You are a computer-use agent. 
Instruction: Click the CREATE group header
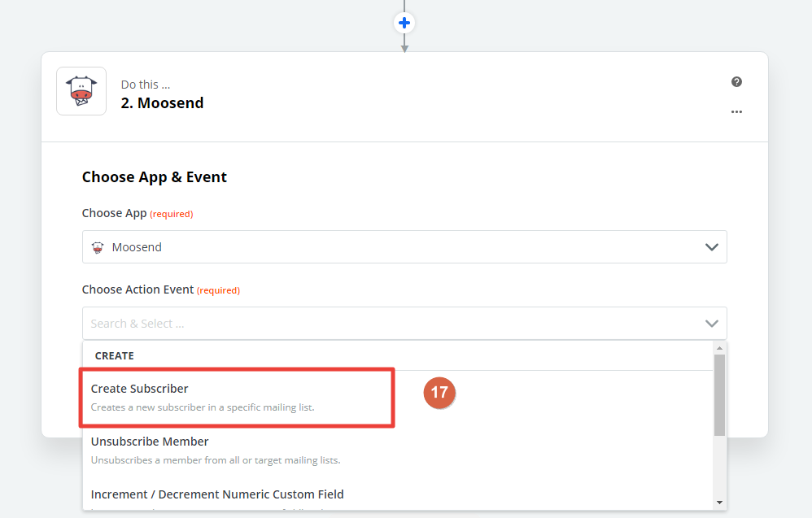(x=115, y=356)
